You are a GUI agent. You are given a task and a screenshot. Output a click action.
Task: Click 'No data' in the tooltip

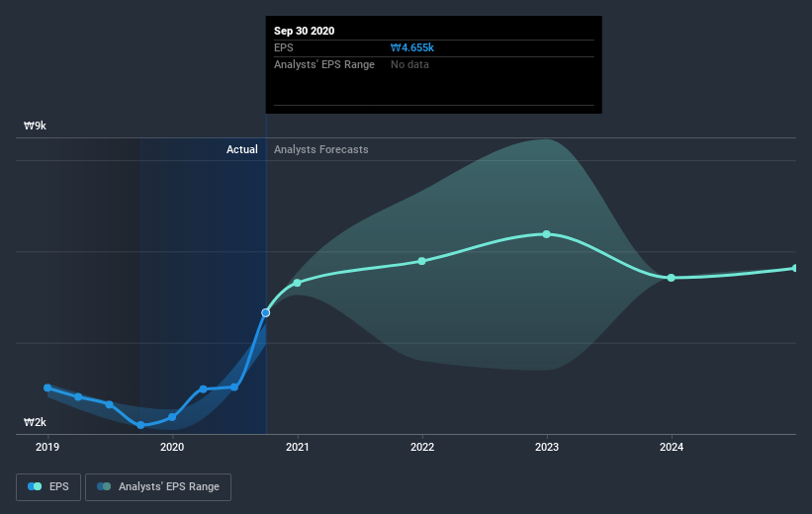(409, 64)
